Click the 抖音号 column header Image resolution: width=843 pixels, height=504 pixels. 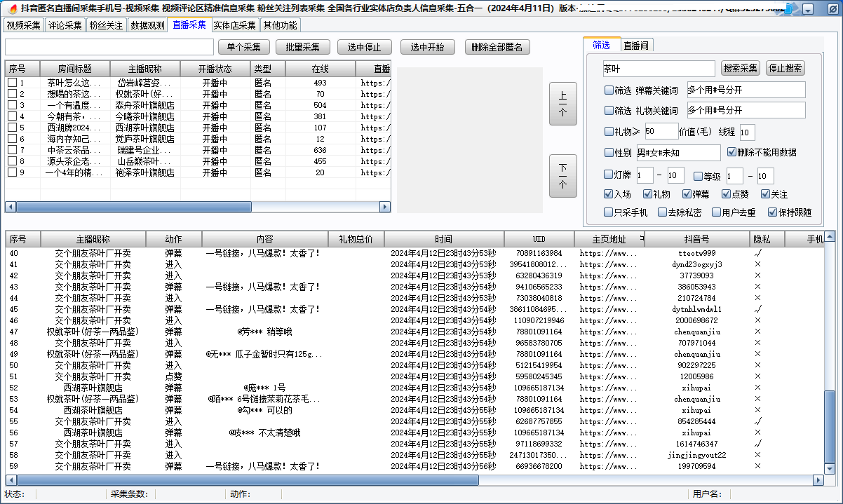[x=696, y=239]
